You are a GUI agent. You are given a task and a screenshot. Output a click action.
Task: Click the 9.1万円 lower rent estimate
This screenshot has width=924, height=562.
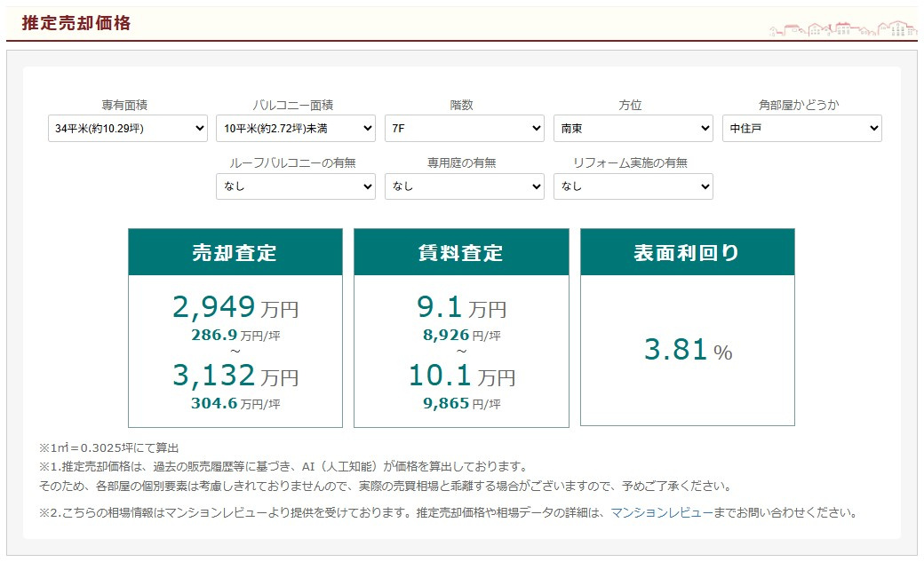point(461,307)
